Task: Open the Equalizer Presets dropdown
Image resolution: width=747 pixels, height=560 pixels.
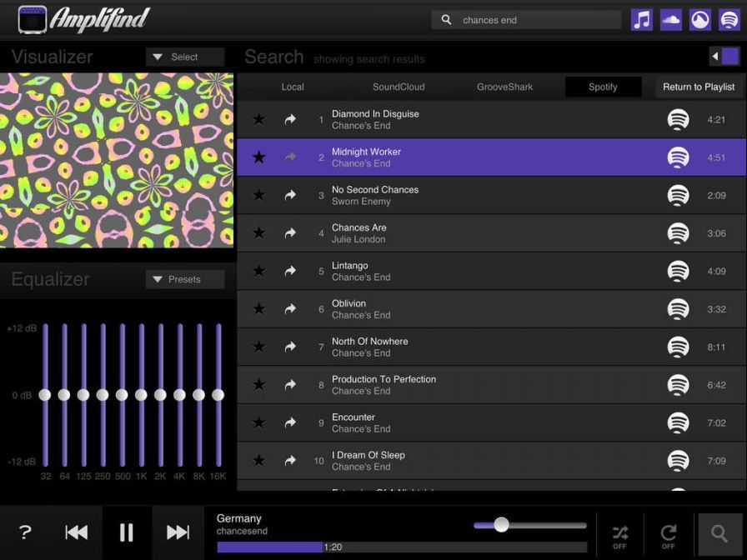Action: point(185,279)
